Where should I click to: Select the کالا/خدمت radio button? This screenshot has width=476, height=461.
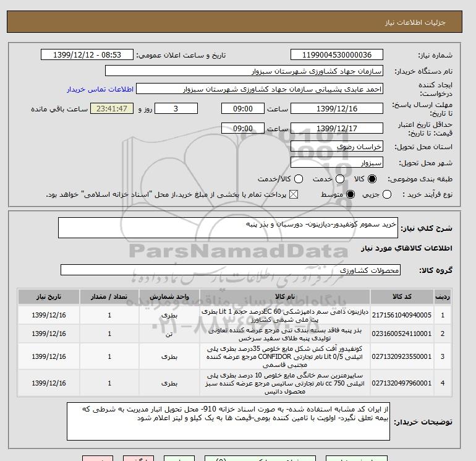point(299,179)
